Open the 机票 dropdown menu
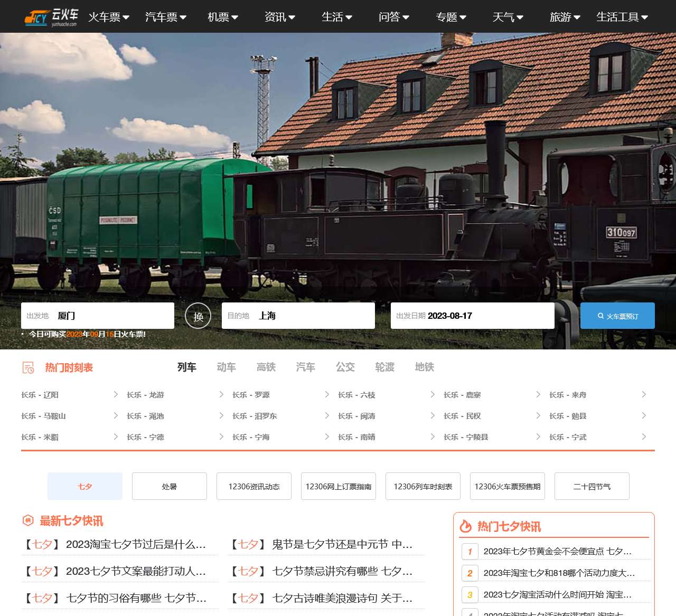The width and height of the screenshot is (676, 616). 223,17
